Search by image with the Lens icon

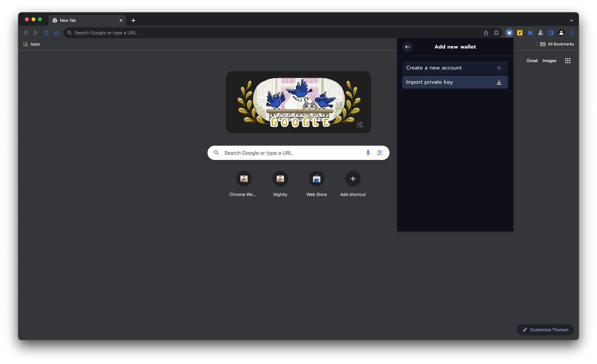(x=380, y=153)
